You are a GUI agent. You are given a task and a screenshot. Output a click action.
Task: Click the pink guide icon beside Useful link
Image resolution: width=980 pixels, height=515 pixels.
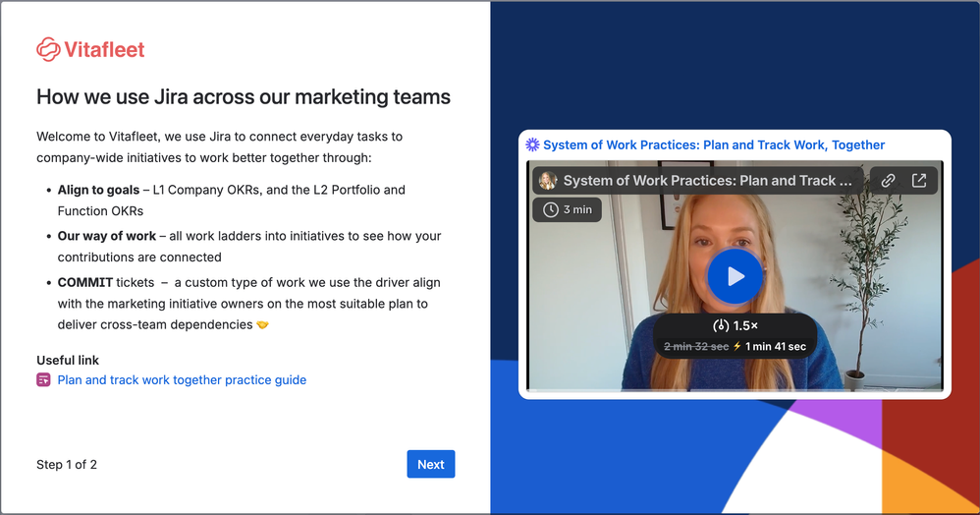(43, 380)
